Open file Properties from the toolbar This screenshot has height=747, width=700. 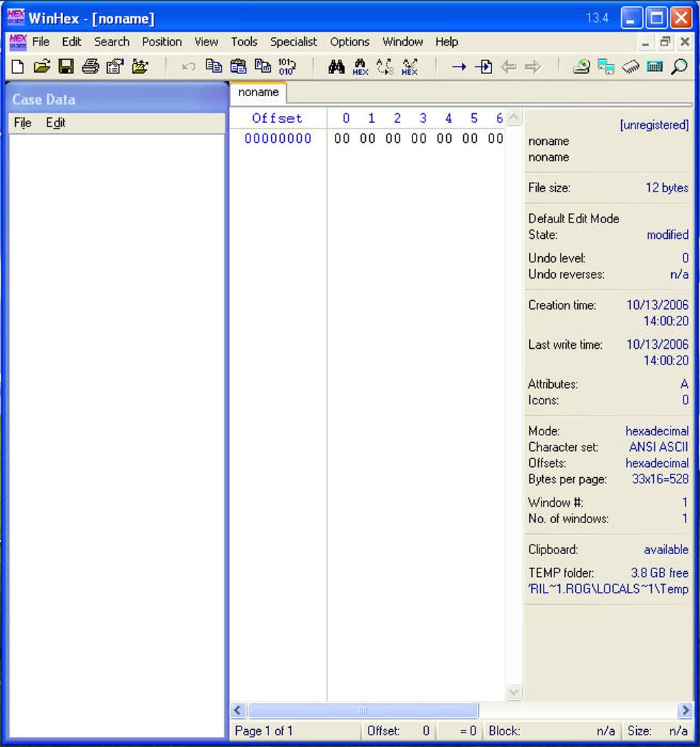[115, 67]
